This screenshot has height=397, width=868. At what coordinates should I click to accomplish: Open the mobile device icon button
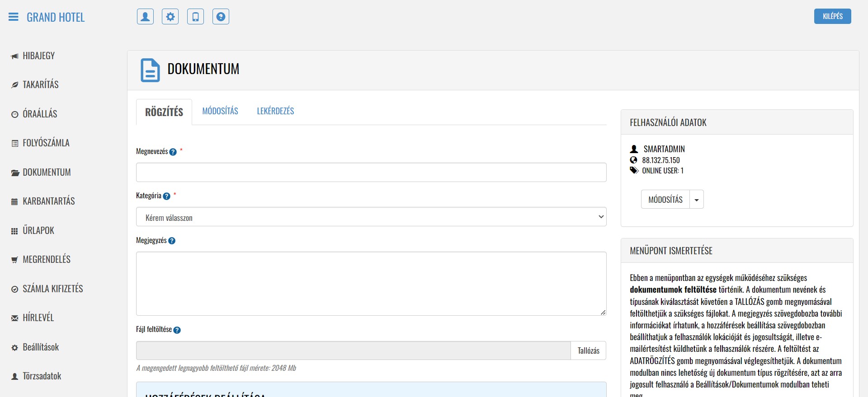(x=195, y=17)
